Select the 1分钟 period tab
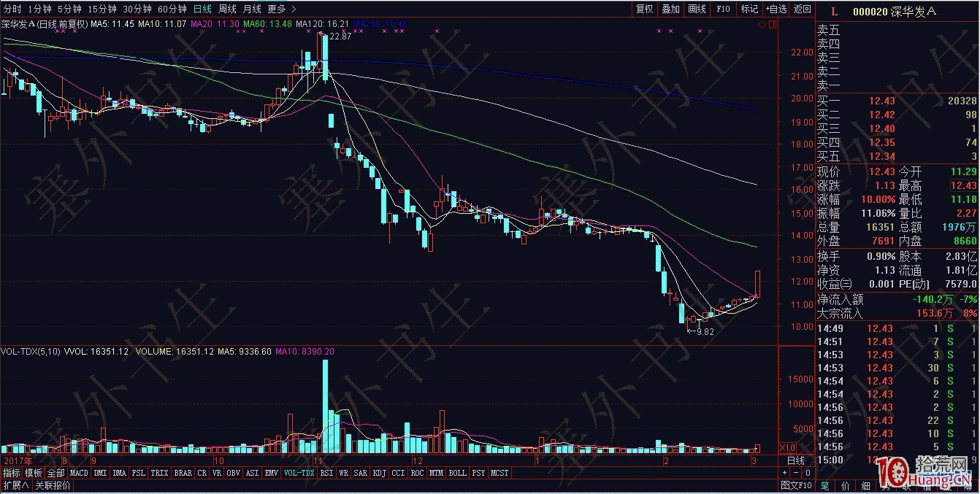The width and height of the screenshot is (980, 494). pos(39,9)
